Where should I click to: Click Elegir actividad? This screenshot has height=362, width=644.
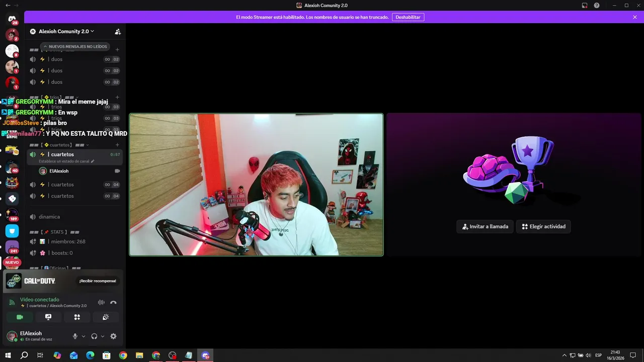click(x=543, y=227)
